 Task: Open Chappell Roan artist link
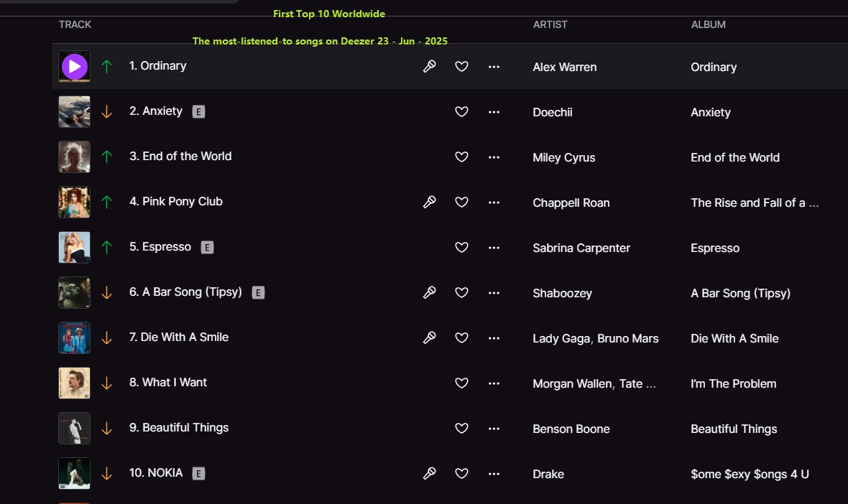pos(571,203)
